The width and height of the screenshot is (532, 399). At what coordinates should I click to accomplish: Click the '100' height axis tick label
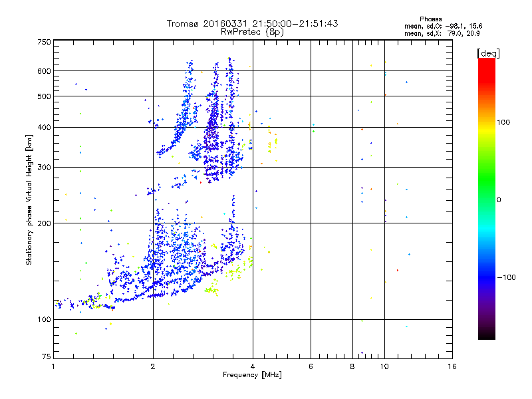(44, 320)
